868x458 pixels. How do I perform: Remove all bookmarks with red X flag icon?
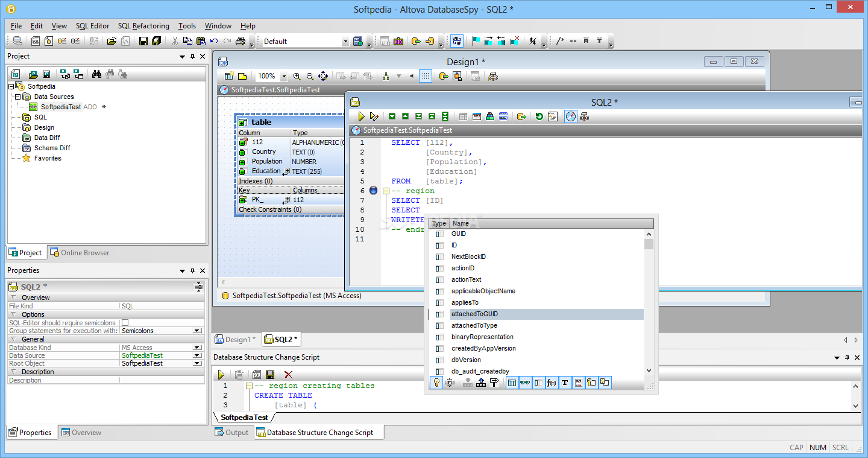point(515,41)
